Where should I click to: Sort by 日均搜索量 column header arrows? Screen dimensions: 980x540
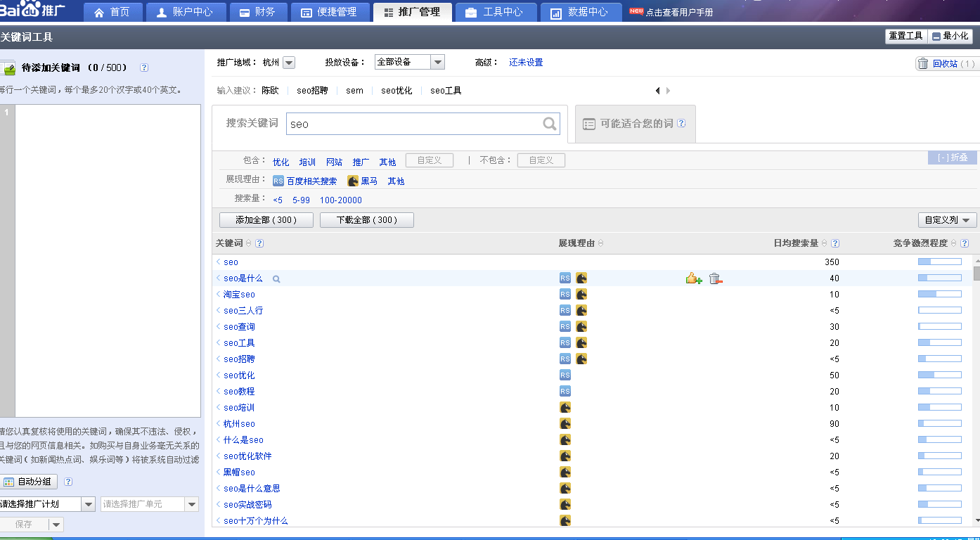[825, 243]
